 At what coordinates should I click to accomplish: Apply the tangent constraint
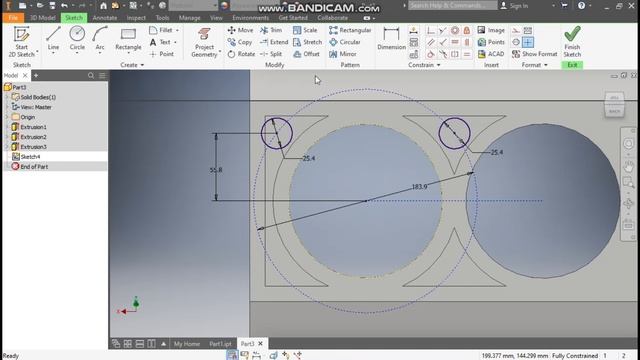pos(431,54)
